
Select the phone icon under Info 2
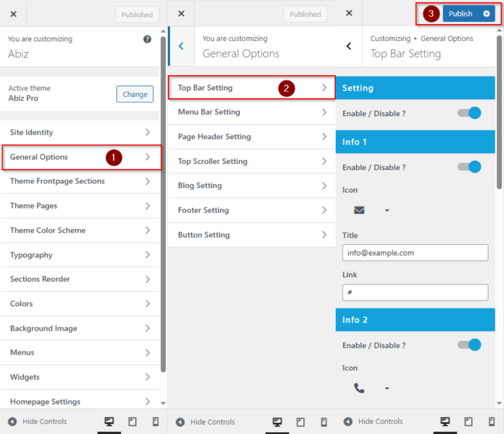point(359,389)
